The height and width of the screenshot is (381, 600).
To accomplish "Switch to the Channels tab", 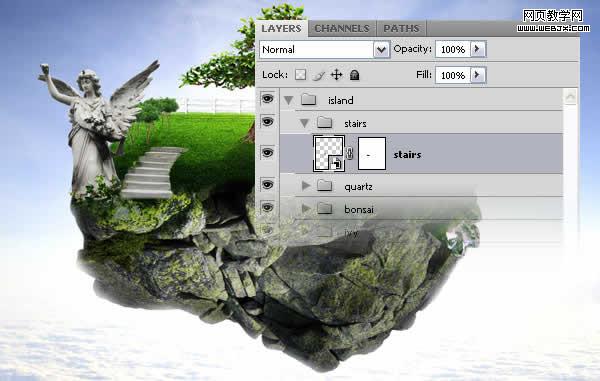I will click(342, 29).
